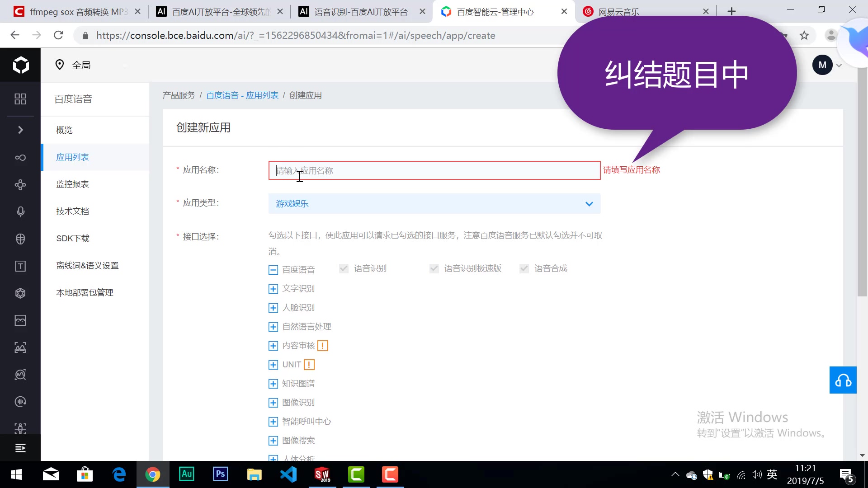Bookmark this page with the star icon
Viewport: 868px width, 488px height.
click(x=804, y=35)
